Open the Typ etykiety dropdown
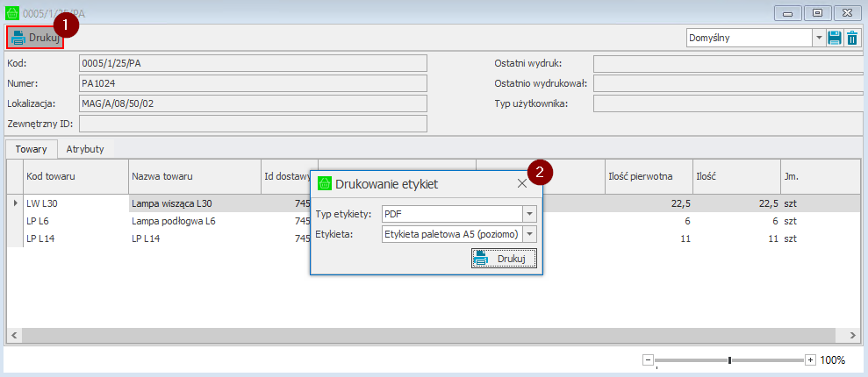The image size is (868, 377). point(528,214)
